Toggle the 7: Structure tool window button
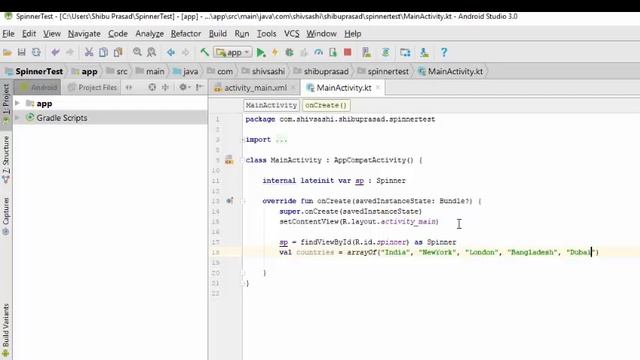 pos(6,160)
